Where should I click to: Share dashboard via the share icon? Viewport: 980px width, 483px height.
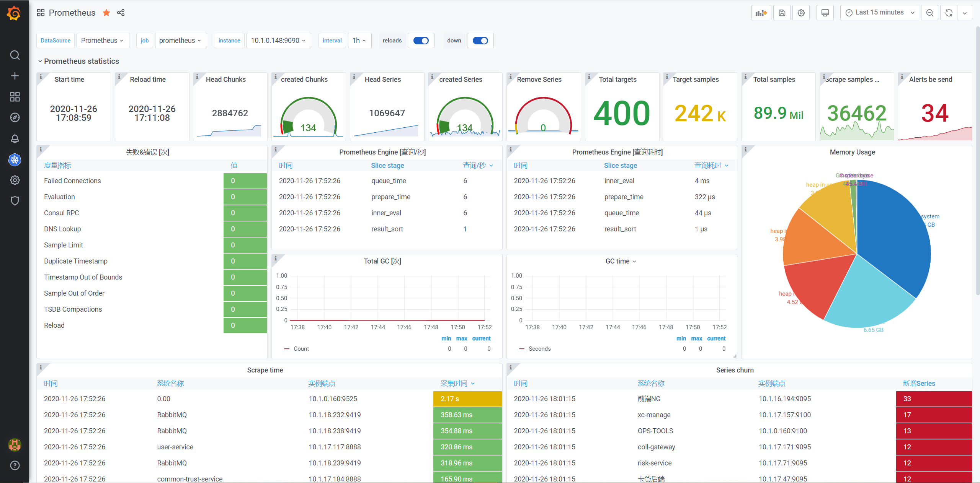click(x=121, y=13)
